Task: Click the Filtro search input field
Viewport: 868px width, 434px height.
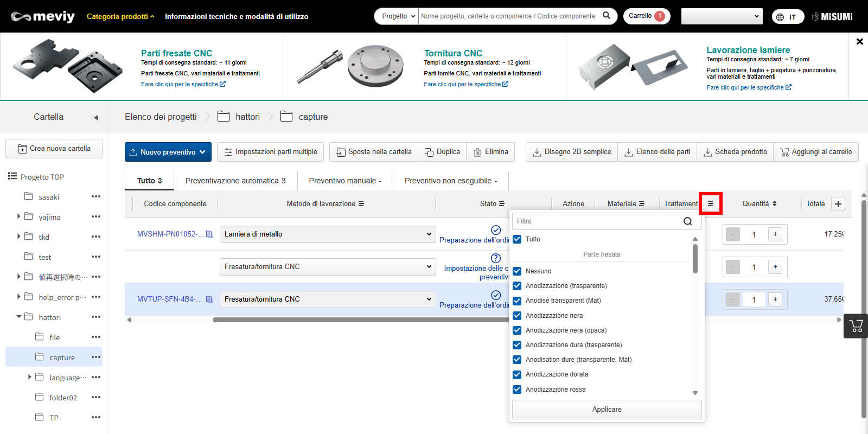Action: [x=597, y=221]
